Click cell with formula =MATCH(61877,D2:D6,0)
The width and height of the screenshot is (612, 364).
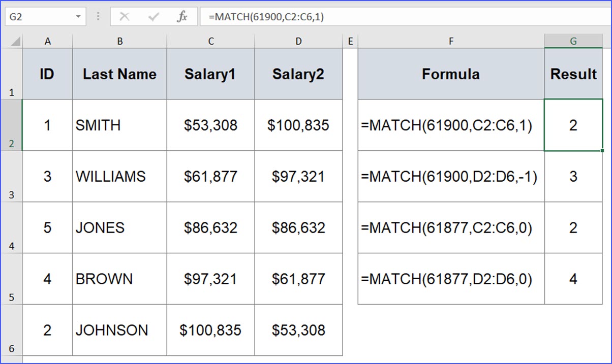pyautogui.click(x=451, y=278)
